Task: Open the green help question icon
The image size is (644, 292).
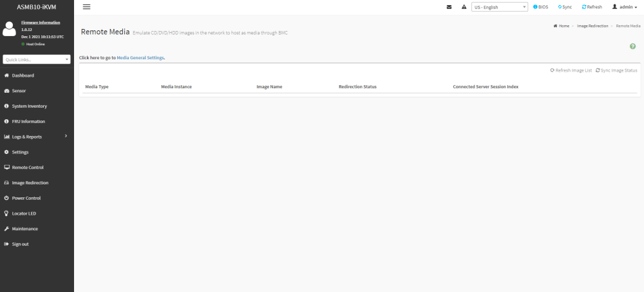Action: 632,46
